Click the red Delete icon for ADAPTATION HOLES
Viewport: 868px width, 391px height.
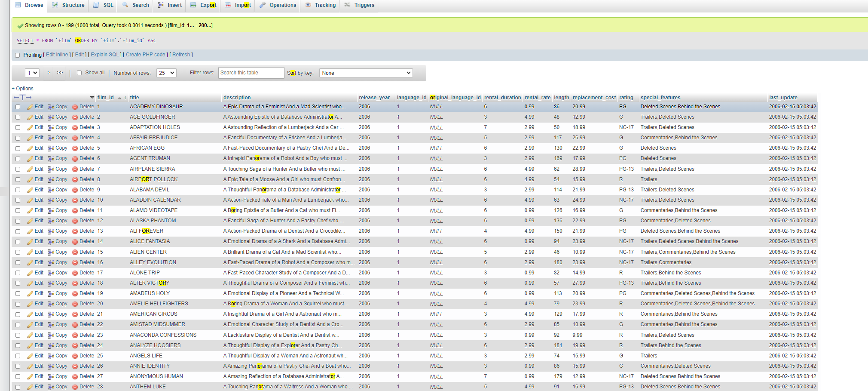tap(75, 128)
